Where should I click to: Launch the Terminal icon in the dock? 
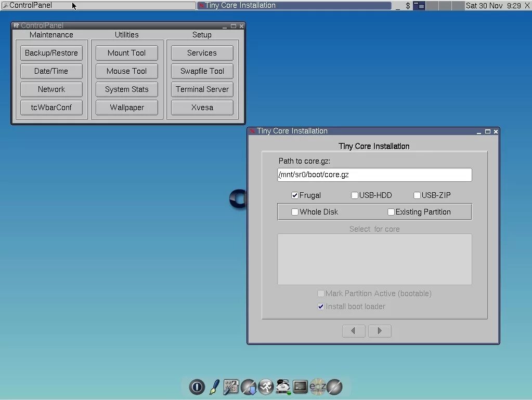pyautogui.click(x=300, y=387)
